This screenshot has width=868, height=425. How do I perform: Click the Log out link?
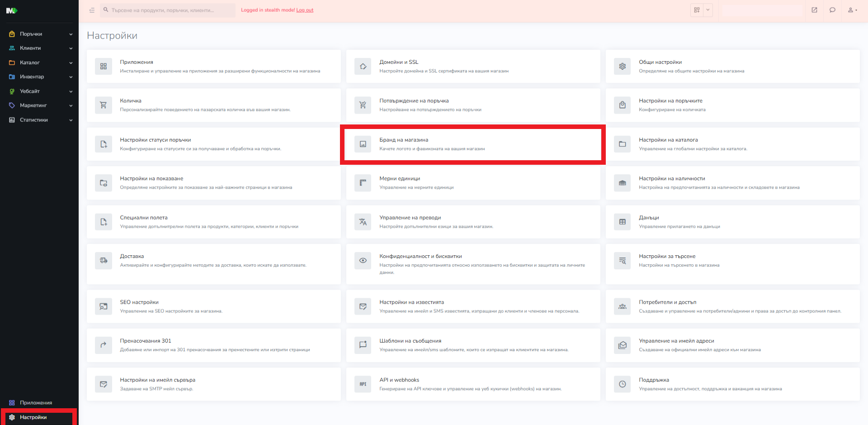click(x=305, y=10)
